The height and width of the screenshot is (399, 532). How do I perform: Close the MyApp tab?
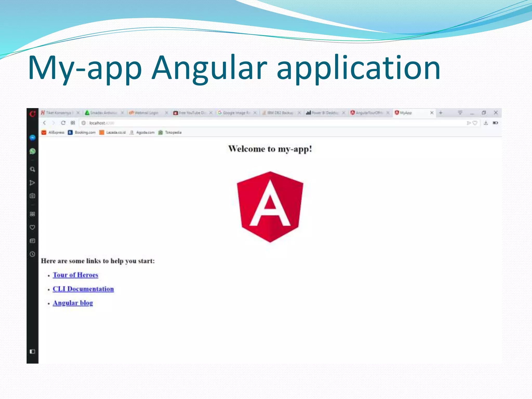tap(432, 113)
